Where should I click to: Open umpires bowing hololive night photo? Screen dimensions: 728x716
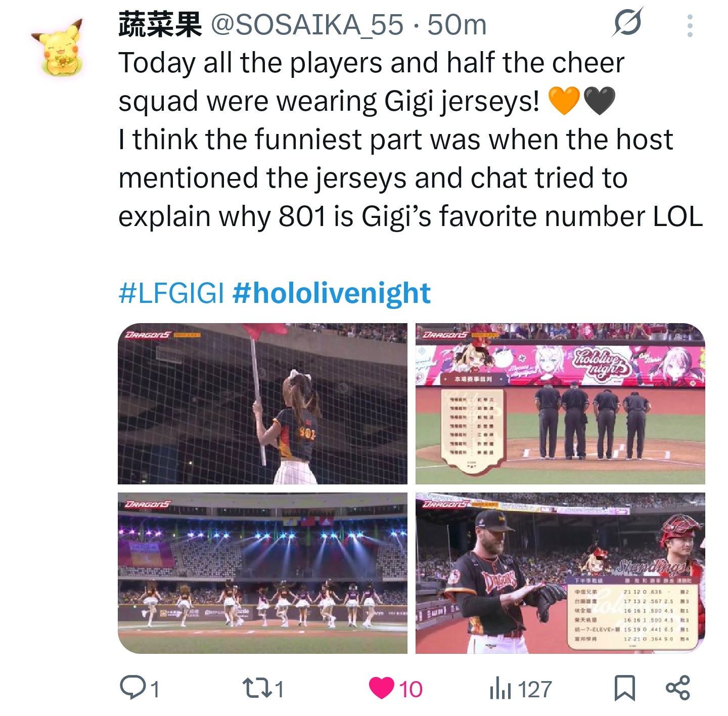[560, 404]
